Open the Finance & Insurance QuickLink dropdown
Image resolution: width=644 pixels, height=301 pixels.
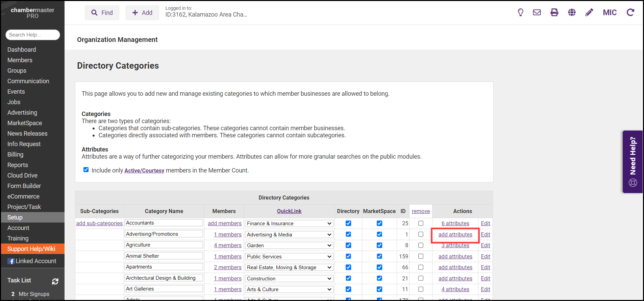pyautogui.click(x=289, y=224)
